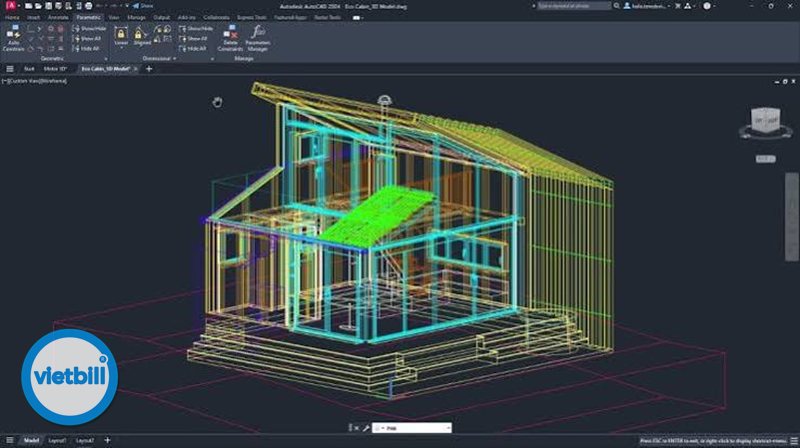
Task: Switch to the Layout1 tab
Action: point(57,440)
